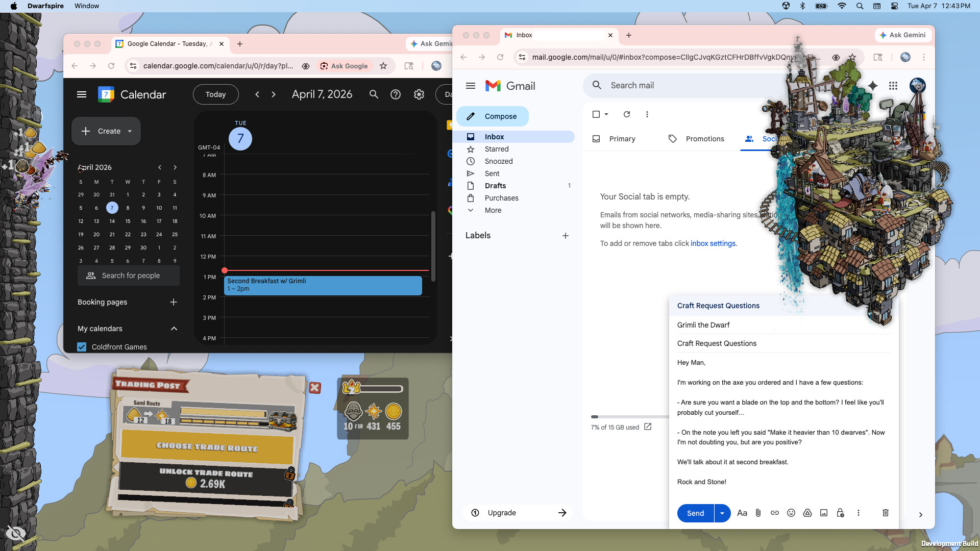This screenshot has width=980, height=551.
Task: Click the Search mail field
Action: coord(684,85)
